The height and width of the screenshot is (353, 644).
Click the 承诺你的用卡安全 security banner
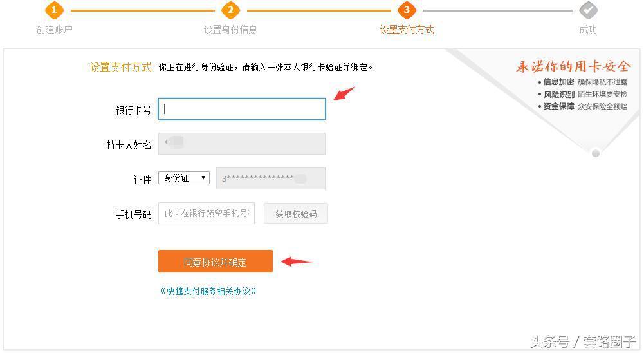point(573,66)
